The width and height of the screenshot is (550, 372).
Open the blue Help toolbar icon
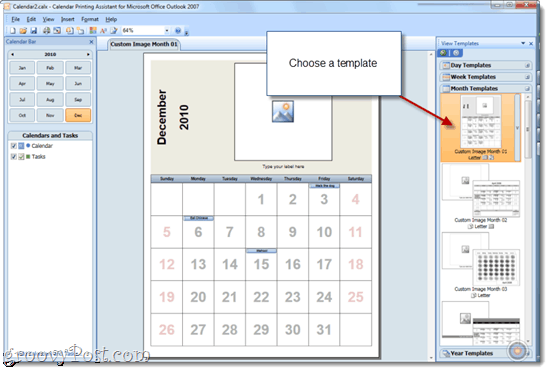[x=178, y=31]
